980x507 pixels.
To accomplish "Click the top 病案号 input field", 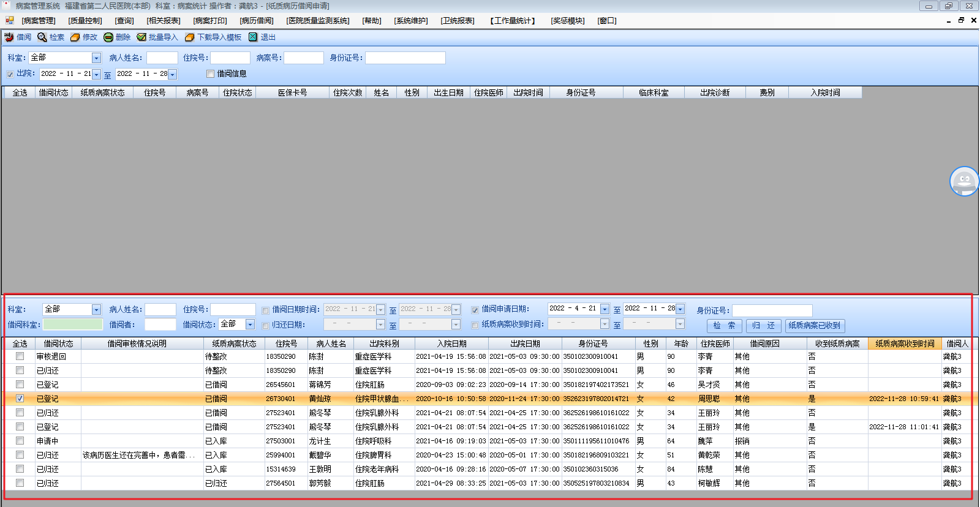I will tap(303, 58).
